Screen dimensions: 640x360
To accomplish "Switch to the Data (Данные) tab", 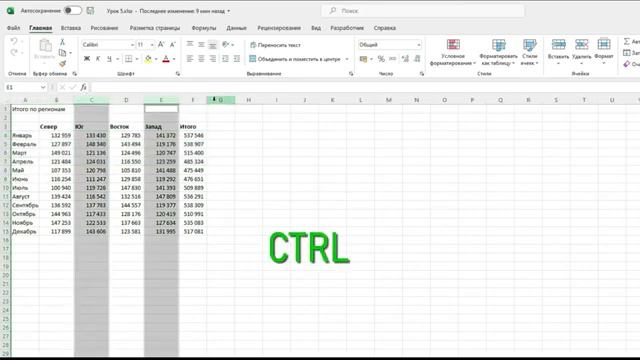I will [x=236, y=28].
